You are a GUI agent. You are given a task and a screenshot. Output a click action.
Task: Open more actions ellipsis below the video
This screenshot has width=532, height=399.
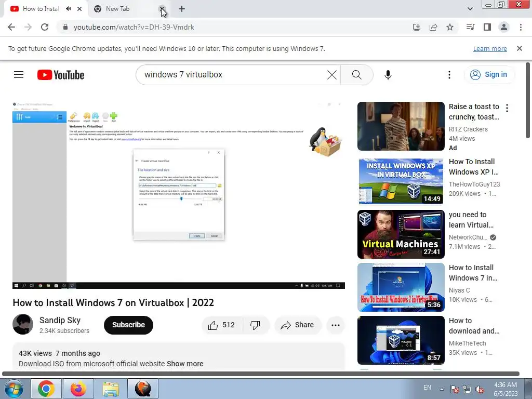pos(336,325)
